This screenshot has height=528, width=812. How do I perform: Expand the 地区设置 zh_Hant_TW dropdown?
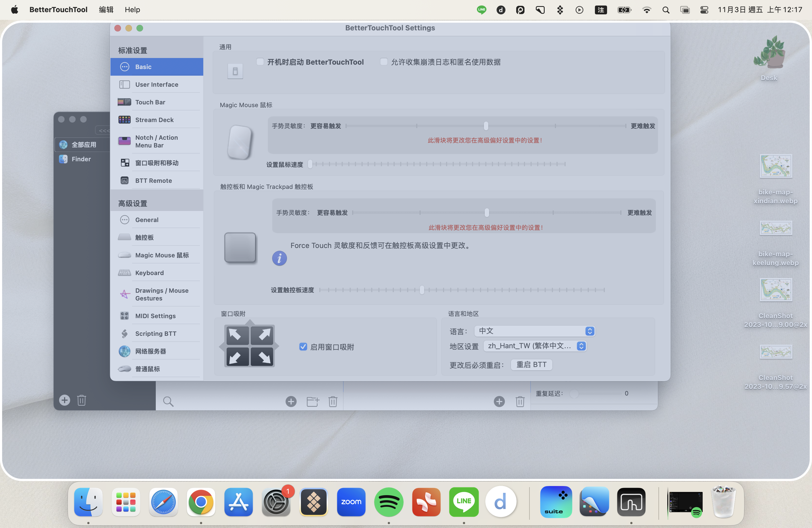(535, 346)
